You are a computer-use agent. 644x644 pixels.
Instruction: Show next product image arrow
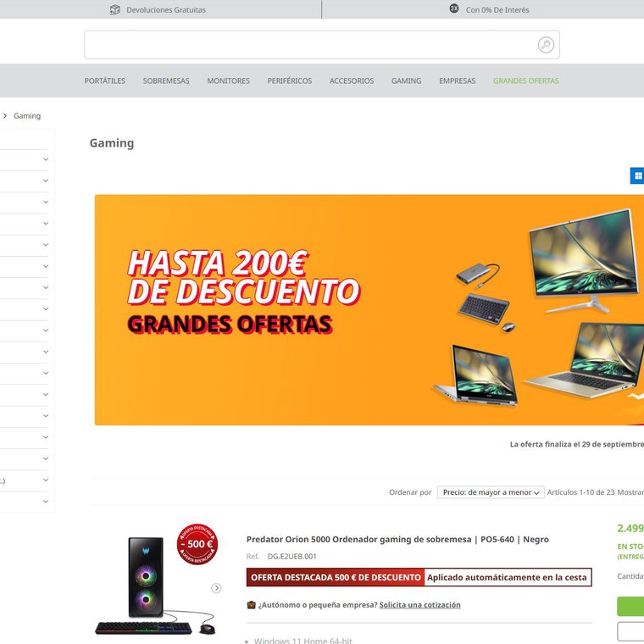coord(216,588)
